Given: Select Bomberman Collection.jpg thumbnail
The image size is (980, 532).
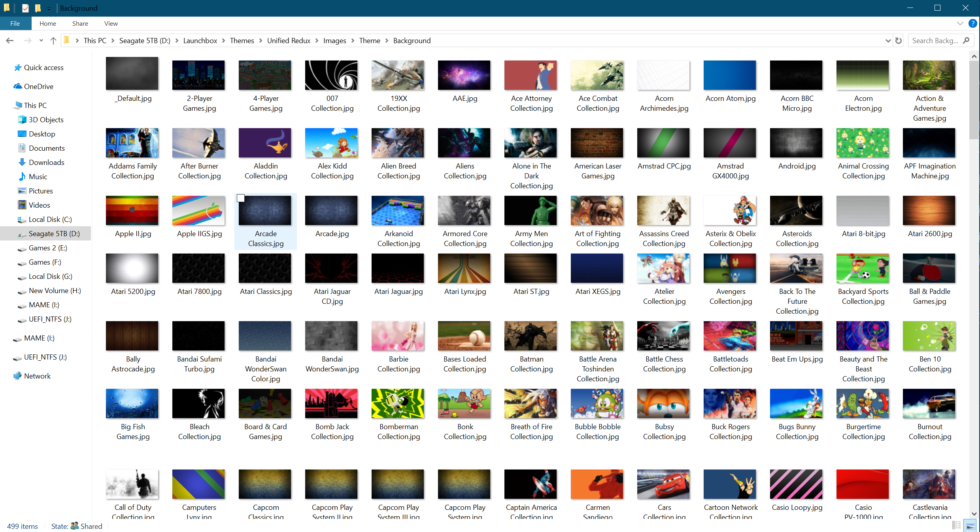Looking at the screenshot, I should (x=398, y=404).
